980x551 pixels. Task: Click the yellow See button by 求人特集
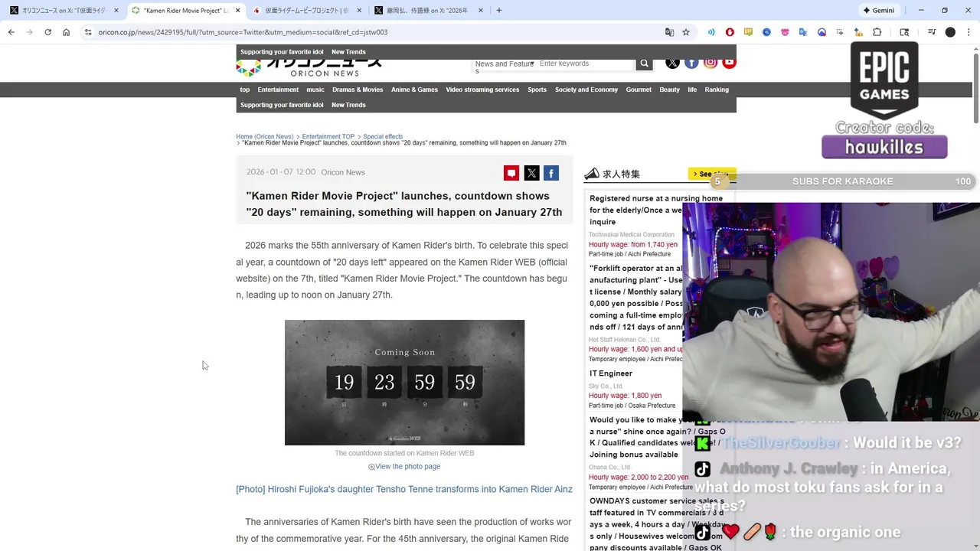(x=710, y=174)
